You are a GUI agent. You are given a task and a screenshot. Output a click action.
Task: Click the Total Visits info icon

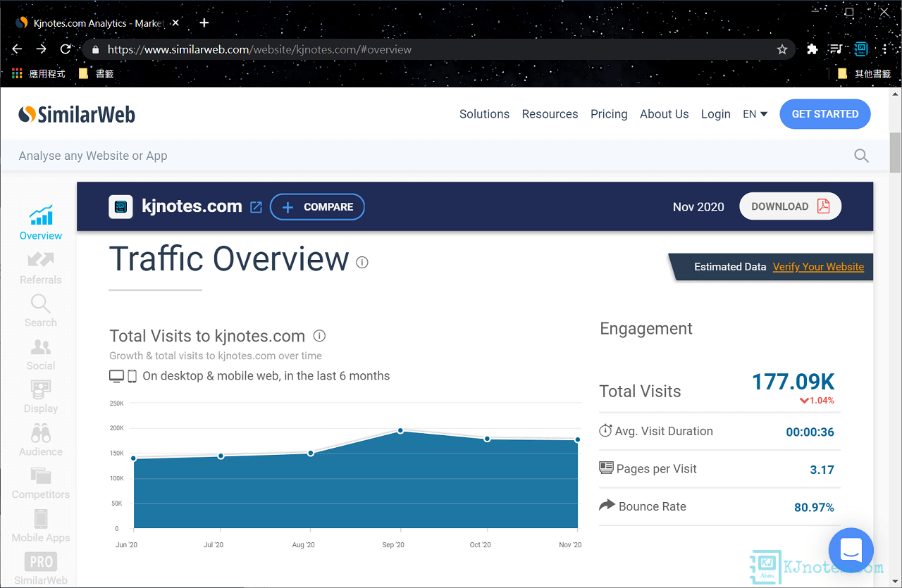point(319,336)
